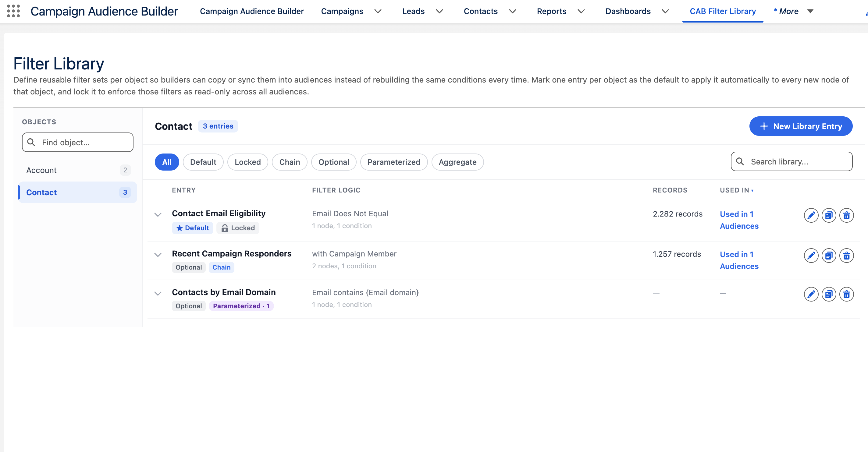Select the All filter pill
This screenshot has height=452, width=868.
(167, 162)
